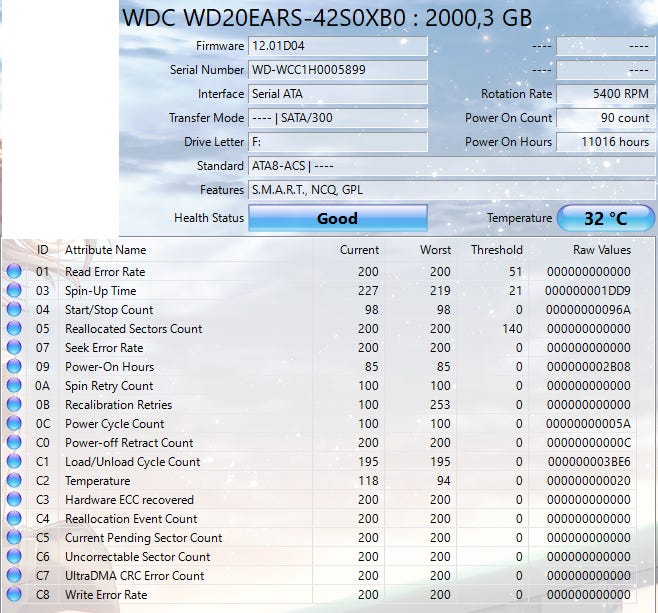Click status icon for UltraDMA CRC Error Count
The image size is (658, 613).
(14, 575)
